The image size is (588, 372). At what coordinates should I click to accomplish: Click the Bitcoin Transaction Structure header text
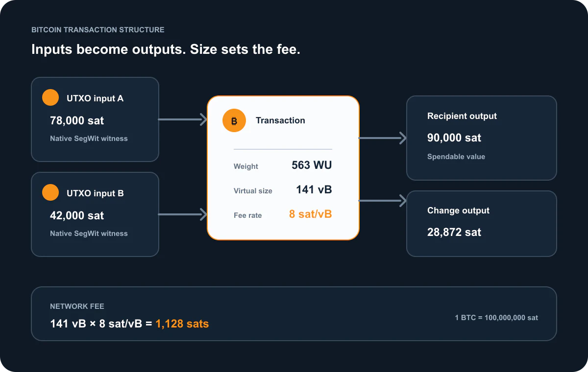[98, 30]
